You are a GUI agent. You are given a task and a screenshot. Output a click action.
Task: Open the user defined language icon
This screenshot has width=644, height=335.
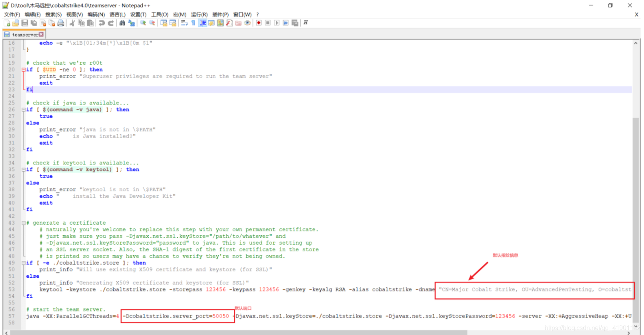(211, 23)
